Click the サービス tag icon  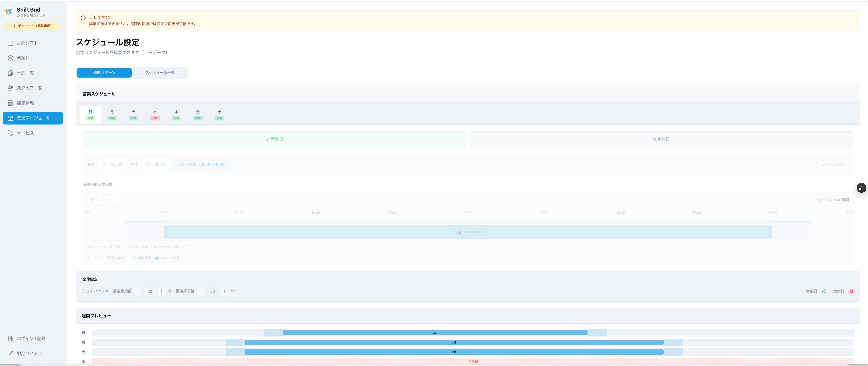click(10, 133)
